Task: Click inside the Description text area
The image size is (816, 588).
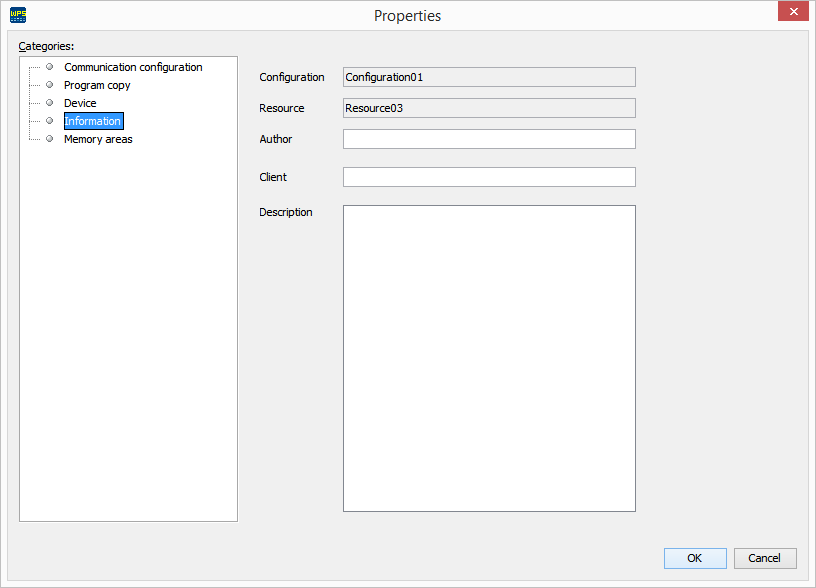Action: coord(489,358)
